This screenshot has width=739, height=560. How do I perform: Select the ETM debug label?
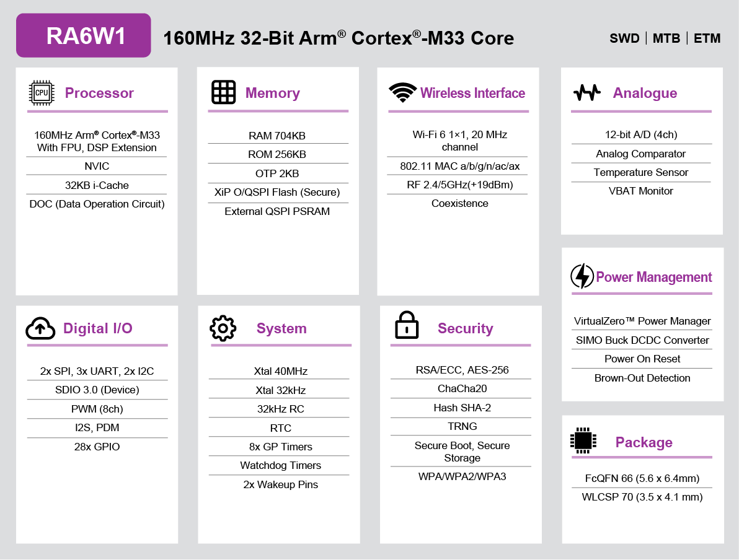click(x=707, y=38)
